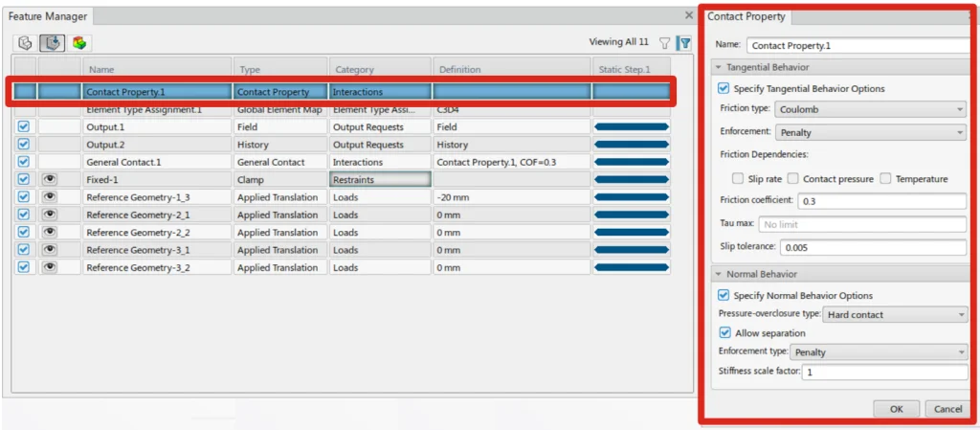Click the plain funnel icon beside Viewing All 11

(665, 43)
